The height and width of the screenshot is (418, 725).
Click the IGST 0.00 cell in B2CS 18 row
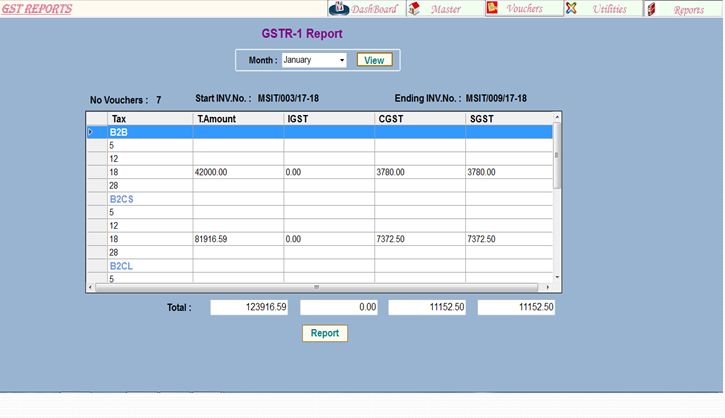point(329,239)
